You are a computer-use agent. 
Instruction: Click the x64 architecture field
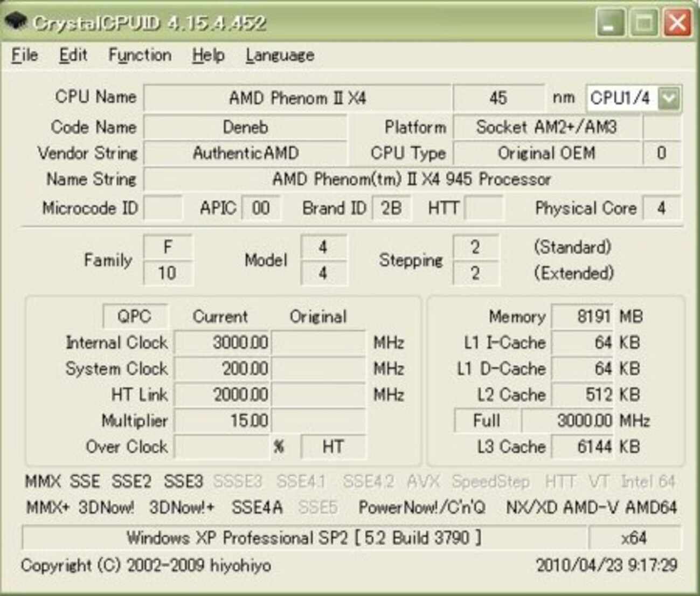(x=634, y=538)
